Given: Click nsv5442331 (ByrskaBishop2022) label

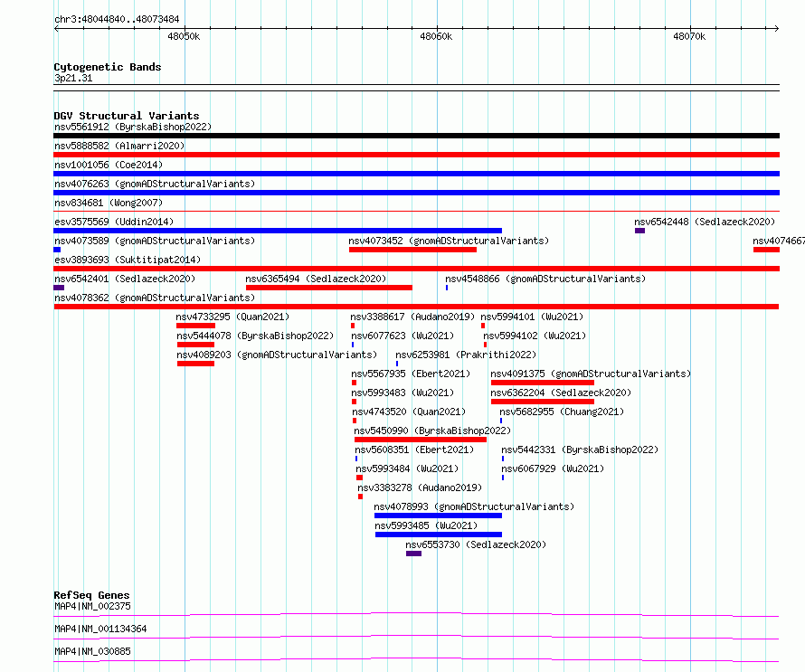Looking at the screenshot, I should click(580, 450).
